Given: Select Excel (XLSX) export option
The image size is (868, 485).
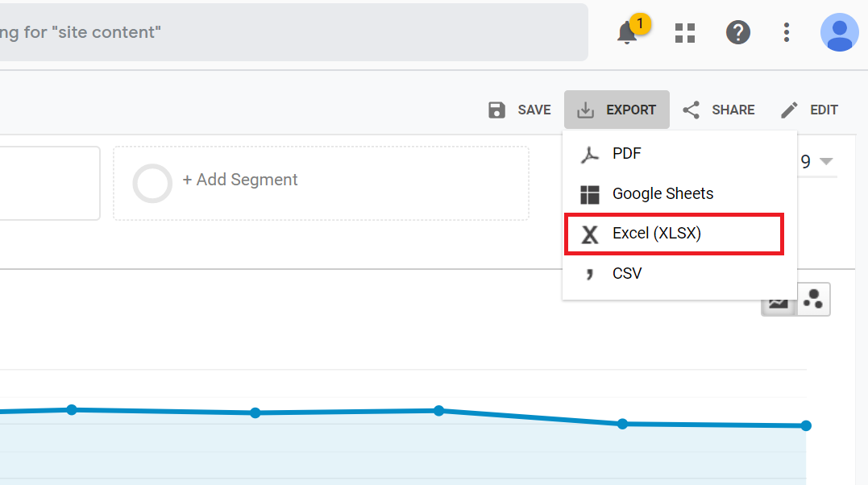Looking at the screenshot, I should [x=656, y=234].
